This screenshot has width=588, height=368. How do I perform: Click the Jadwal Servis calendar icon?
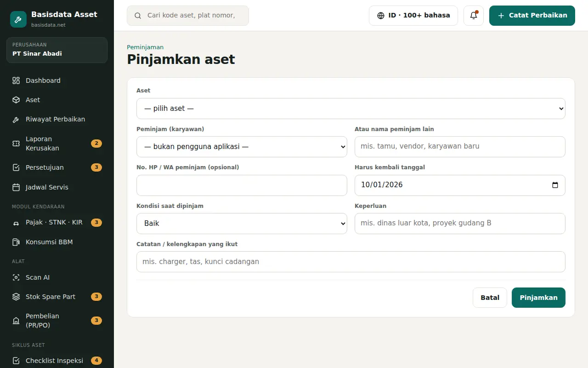pyautogui.click(x=16, y=187)
